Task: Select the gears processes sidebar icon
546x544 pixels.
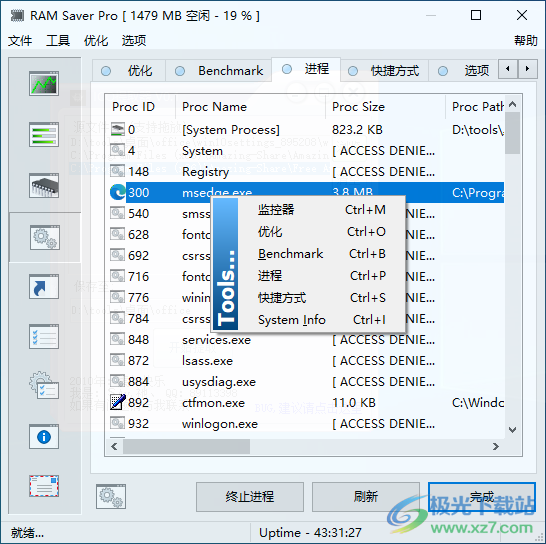Action: click(x=45, y=238)
